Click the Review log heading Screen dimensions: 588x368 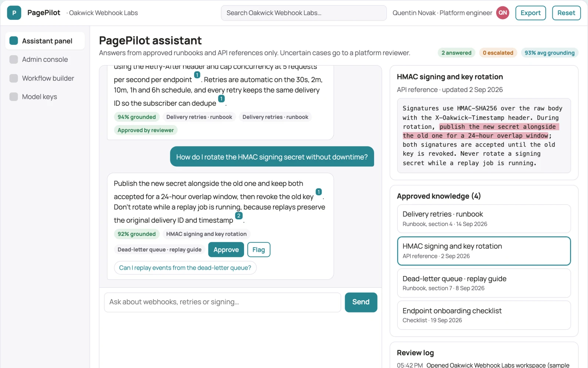click(x=415, y=353)
